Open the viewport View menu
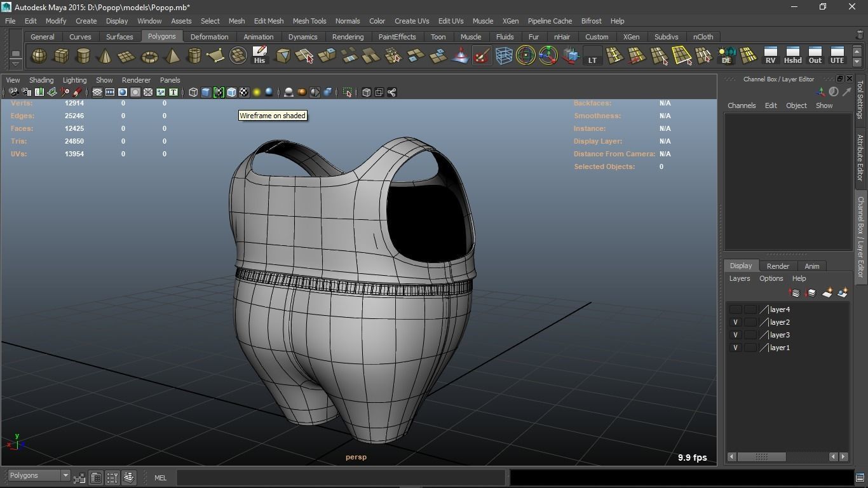Viewport: 868px width, 488px height. tap(13, 80)
